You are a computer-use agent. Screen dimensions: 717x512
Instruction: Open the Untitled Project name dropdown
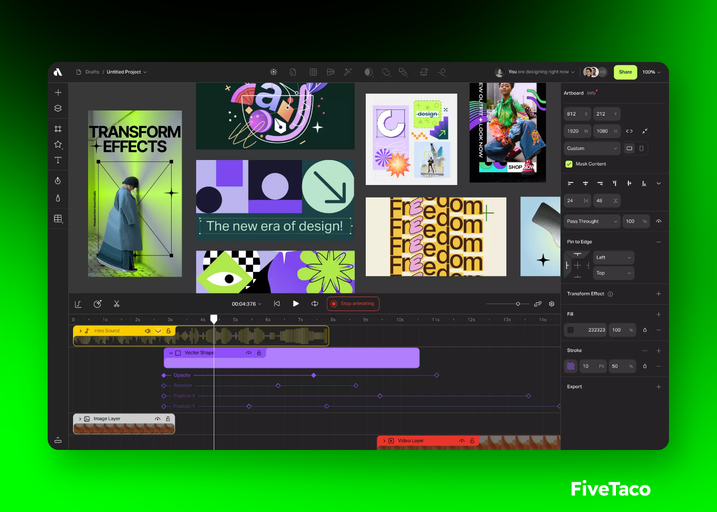pos(127,72)
